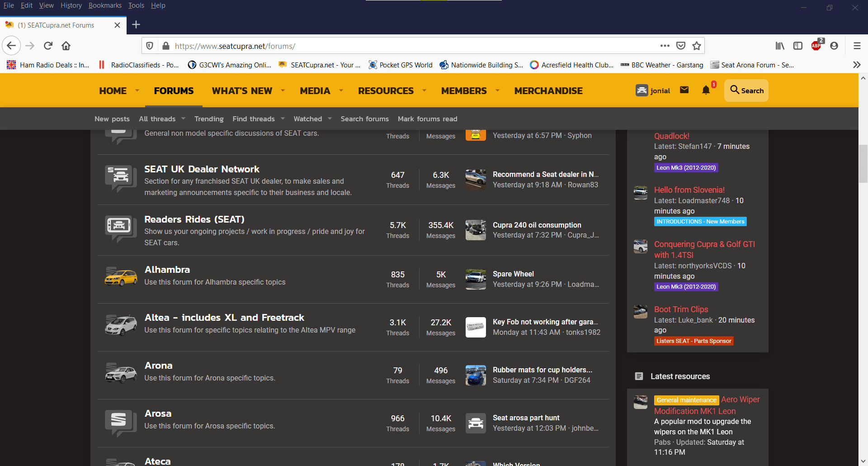Go to browser Home icon

pyautogui.click(x=66, y=46)
